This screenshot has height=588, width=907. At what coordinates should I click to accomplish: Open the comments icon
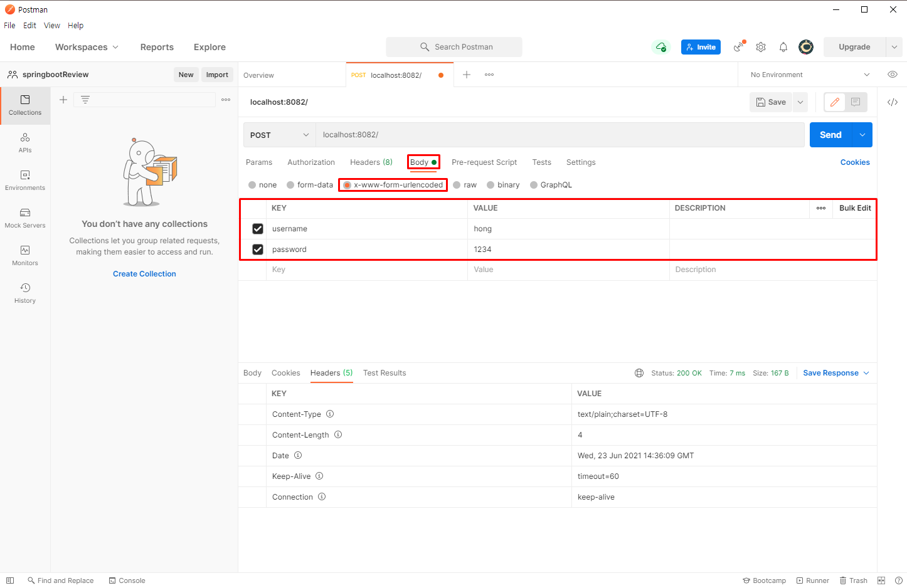pos(856,102)
